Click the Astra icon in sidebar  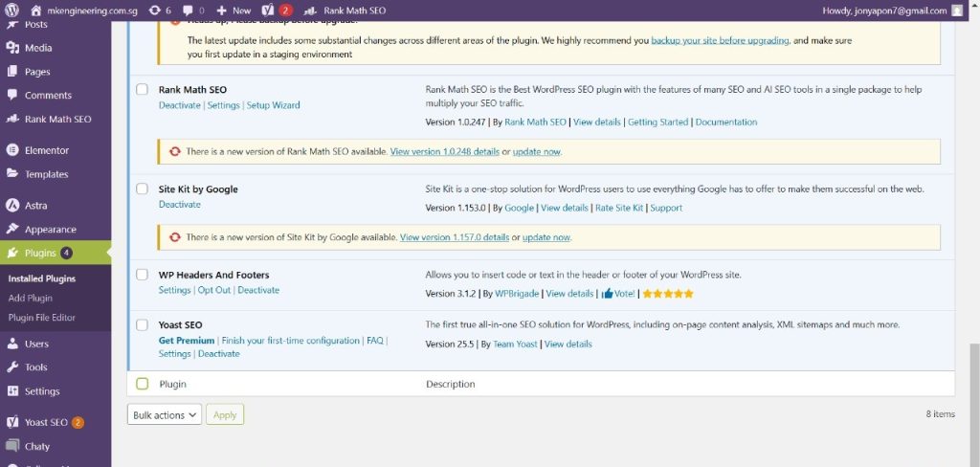(x=12, y=206)
